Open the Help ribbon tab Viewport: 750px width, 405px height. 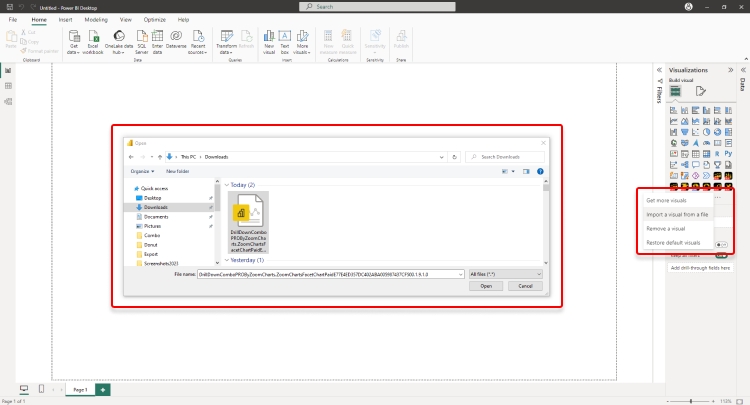[x=183, y=20]
